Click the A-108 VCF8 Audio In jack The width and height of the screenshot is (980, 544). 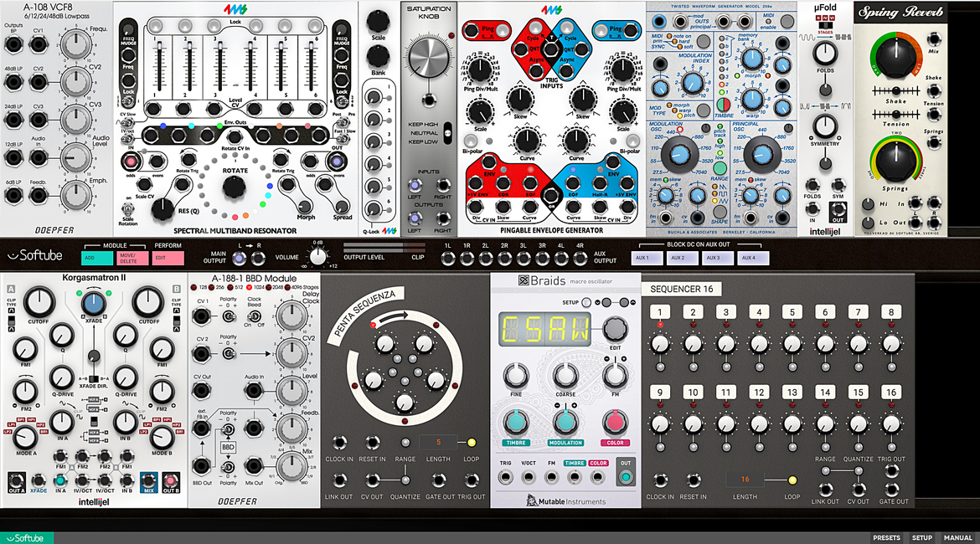point(39,158)
